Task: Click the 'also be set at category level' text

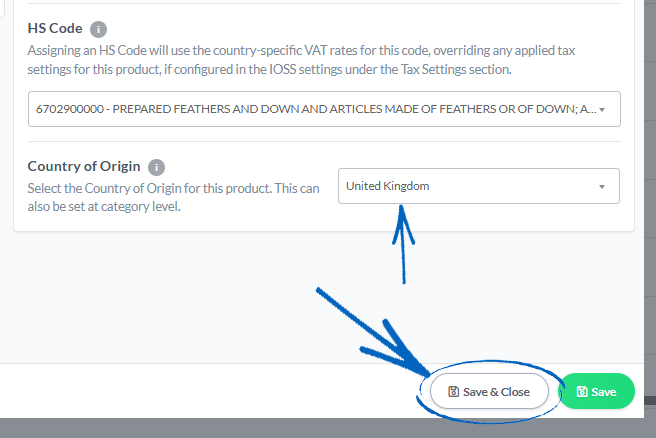Action: [x=104, y=207]
